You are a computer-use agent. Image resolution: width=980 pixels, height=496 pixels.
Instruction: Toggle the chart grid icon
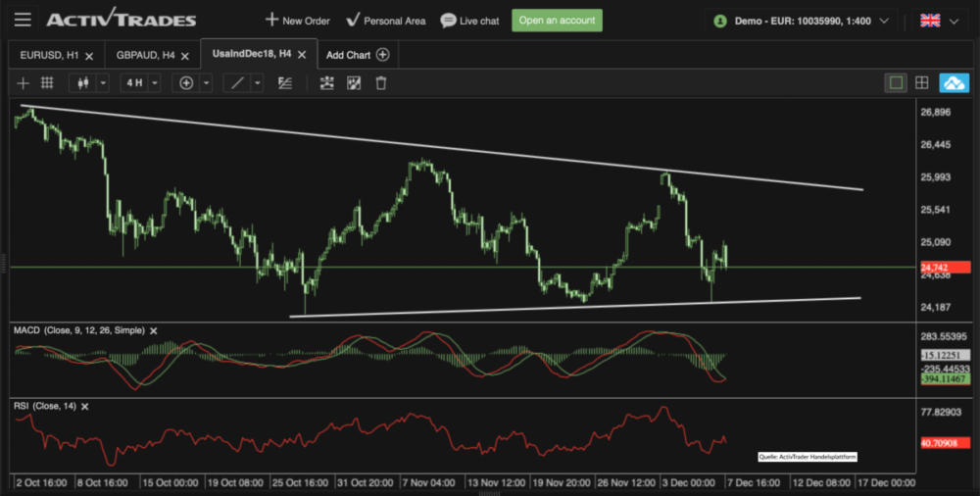[x=47, y=83]
